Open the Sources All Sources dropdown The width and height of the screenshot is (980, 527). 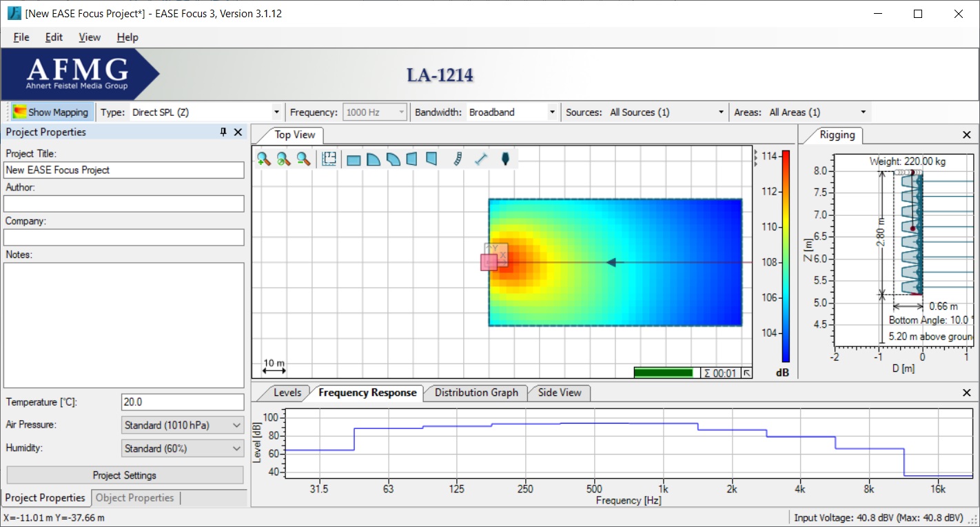click(x=722, y=112)
